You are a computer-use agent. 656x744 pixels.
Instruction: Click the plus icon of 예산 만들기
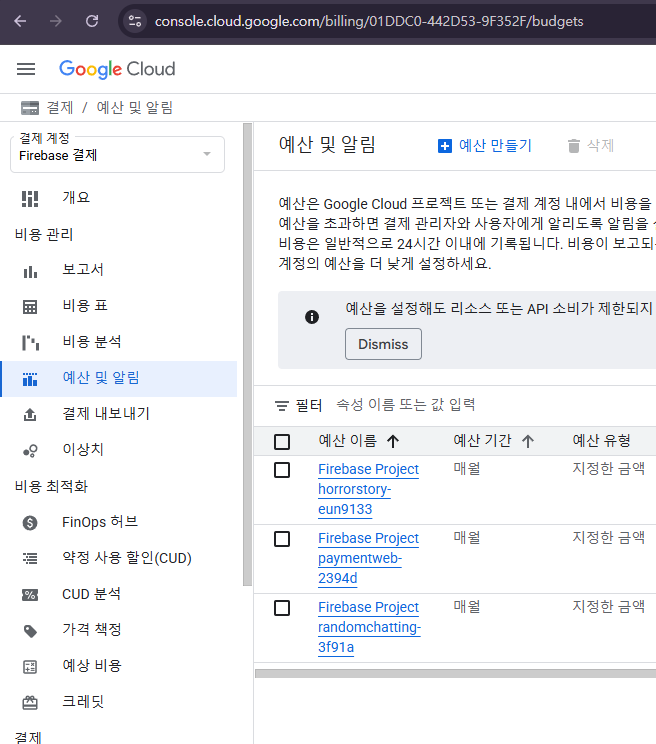coord(444,146)
